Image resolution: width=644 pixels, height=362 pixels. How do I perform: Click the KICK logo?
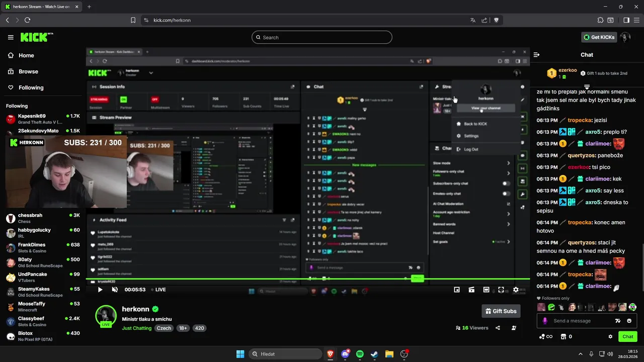(x=36, y=37)
